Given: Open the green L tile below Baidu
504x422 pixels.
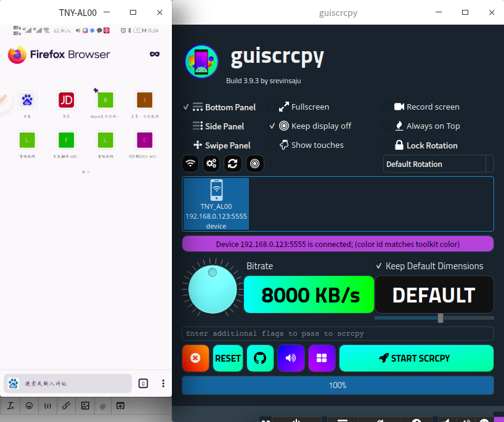Looking at the screenshot, I should pos(27,140).
